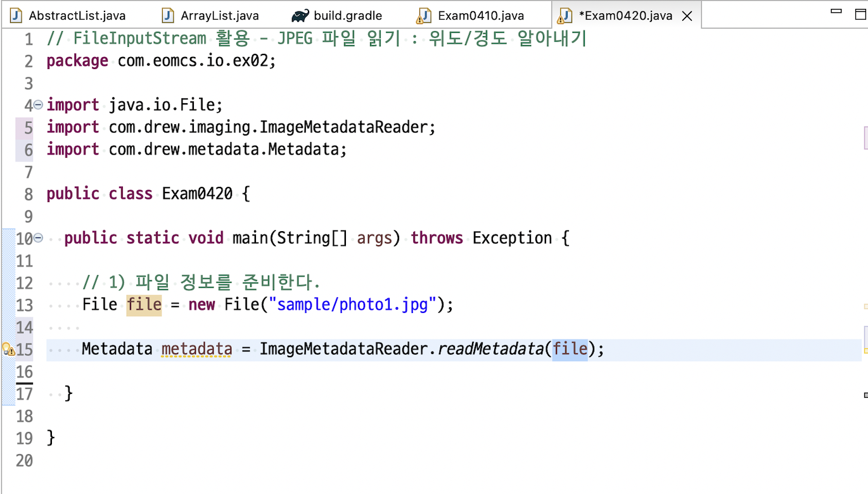Click the Korean comment on line 12

201,282
